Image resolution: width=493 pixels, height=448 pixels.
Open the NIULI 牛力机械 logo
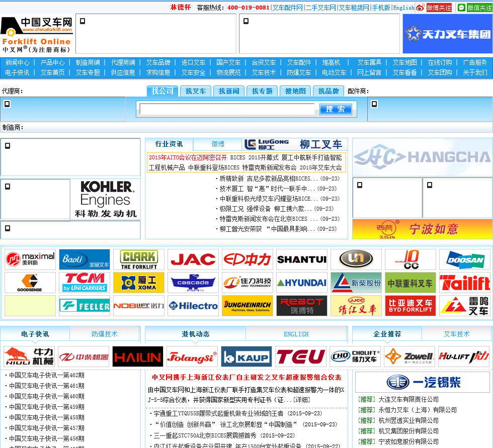tap(29, 356)
